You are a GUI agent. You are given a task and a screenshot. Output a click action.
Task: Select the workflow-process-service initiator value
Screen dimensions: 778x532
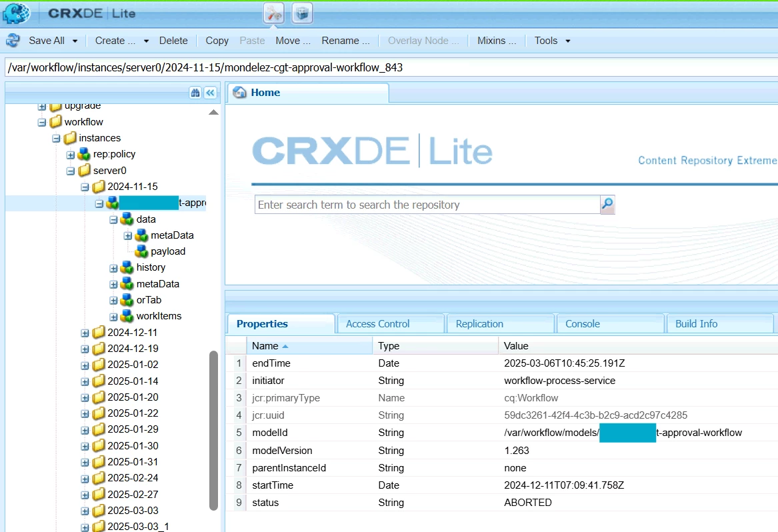560,381
